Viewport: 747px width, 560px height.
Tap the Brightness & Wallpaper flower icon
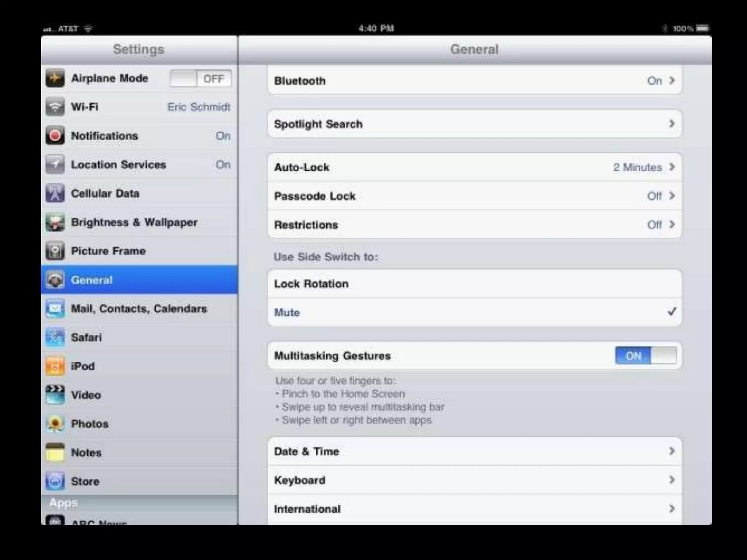55,222
